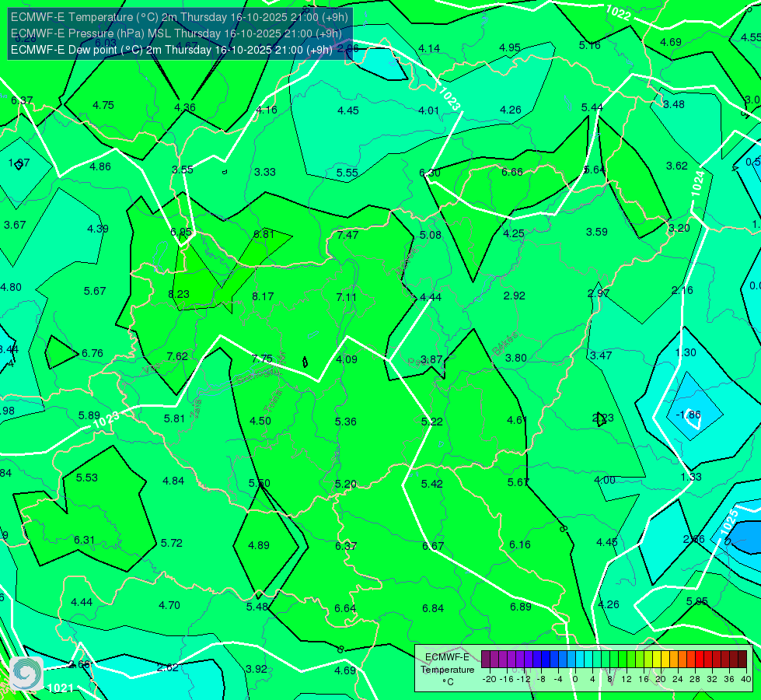
Task: Click the 3.87 value near Pest
Action: [x=431, y=359]
